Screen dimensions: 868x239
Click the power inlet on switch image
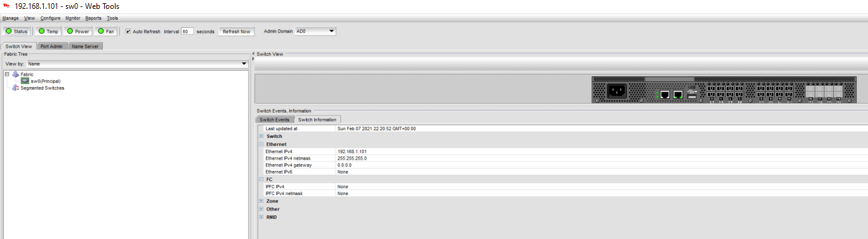(616, 91)
